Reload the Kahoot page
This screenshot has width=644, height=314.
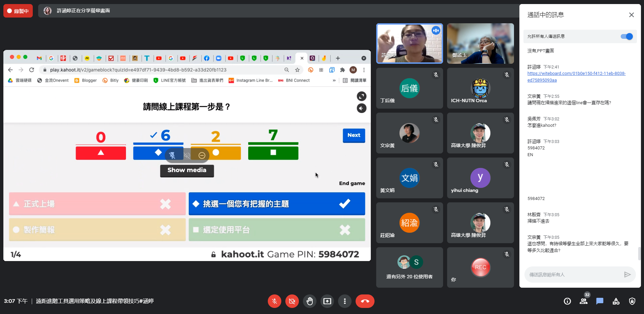[32, 70]
